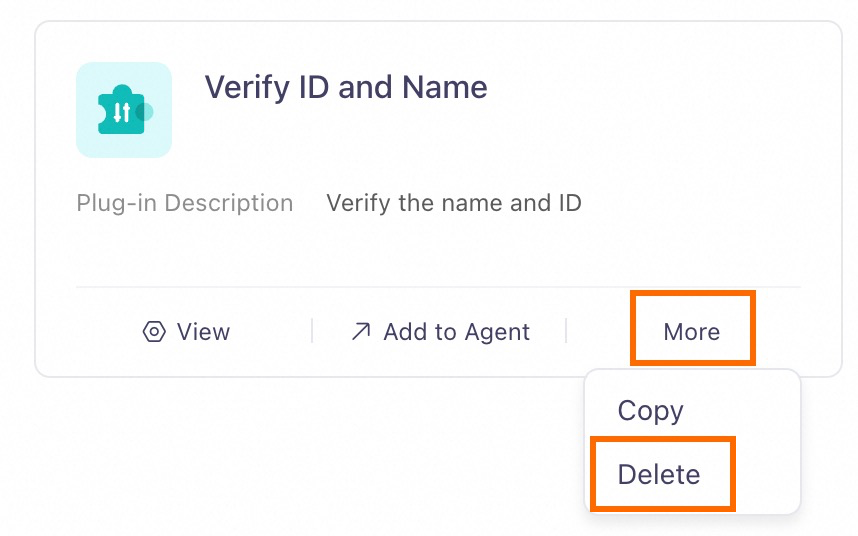858x536 pixels.
Task: Click the Verify the name and ID description text
Action: point(454,203)
